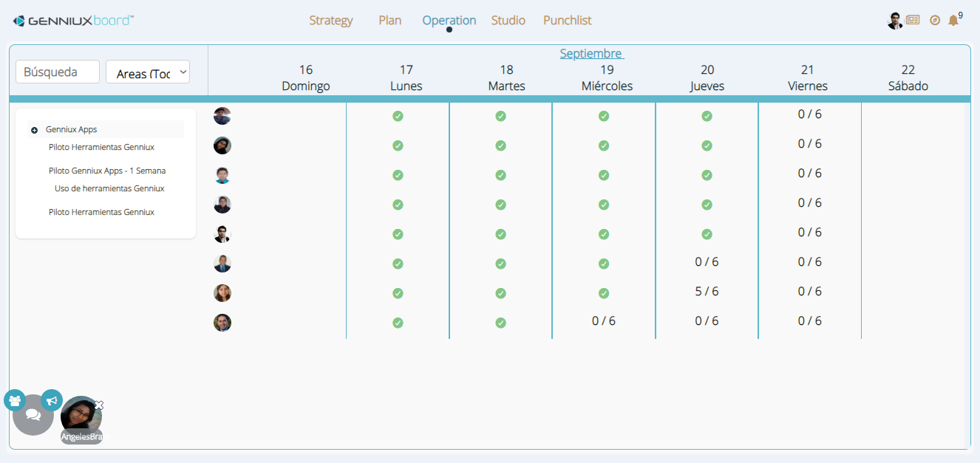This screenshot has width=980, height=463.
Task: Open the gray chat bubbles button
Action: 33,415
